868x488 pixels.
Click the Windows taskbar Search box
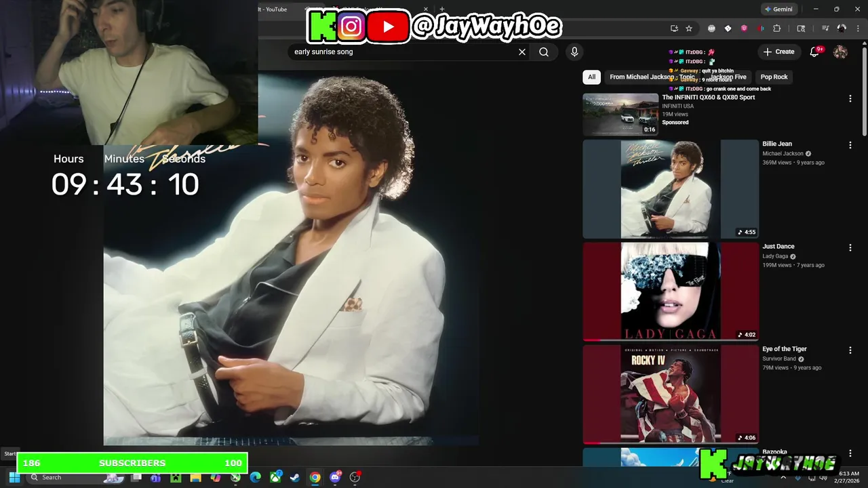(x=77, y=477)
